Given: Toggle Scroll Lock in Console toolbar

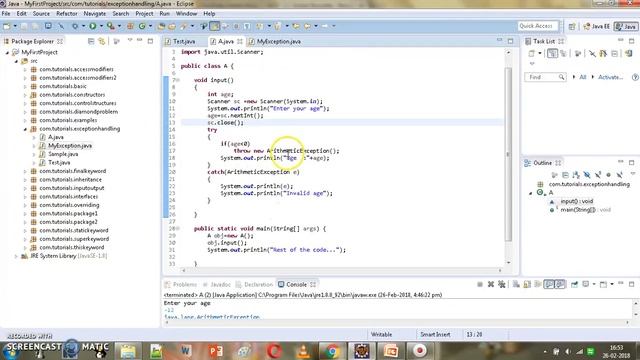Looking at the screenshot, I should point(527,284).
